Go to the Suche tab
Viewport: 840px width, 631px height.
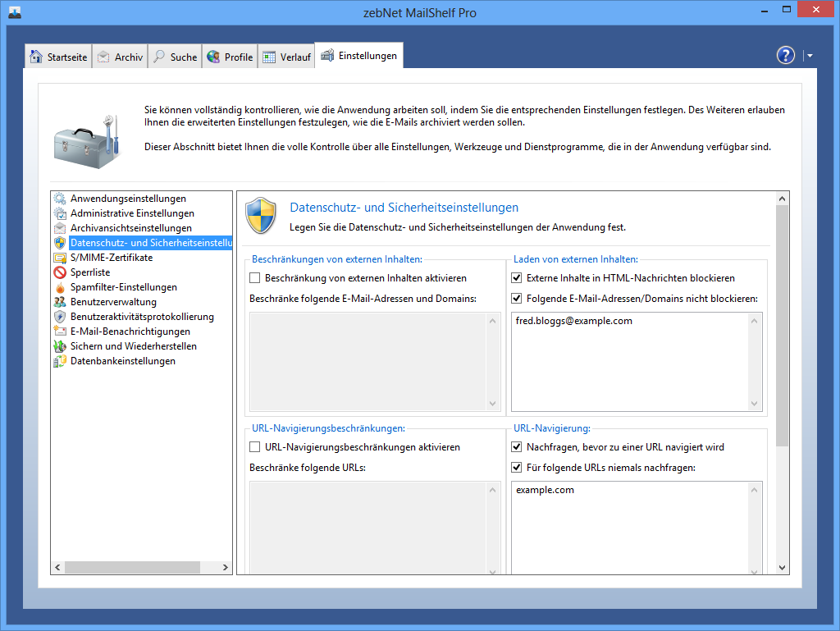pos(175,57)
